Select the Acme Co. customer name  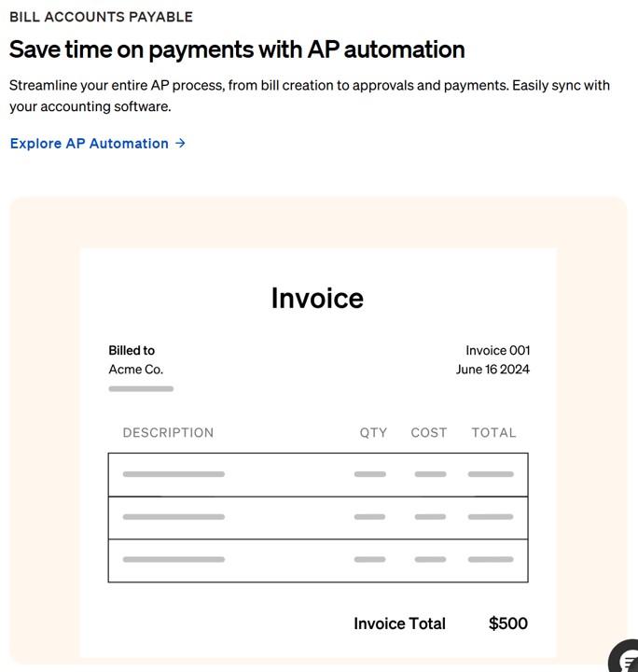coord(136,370)
